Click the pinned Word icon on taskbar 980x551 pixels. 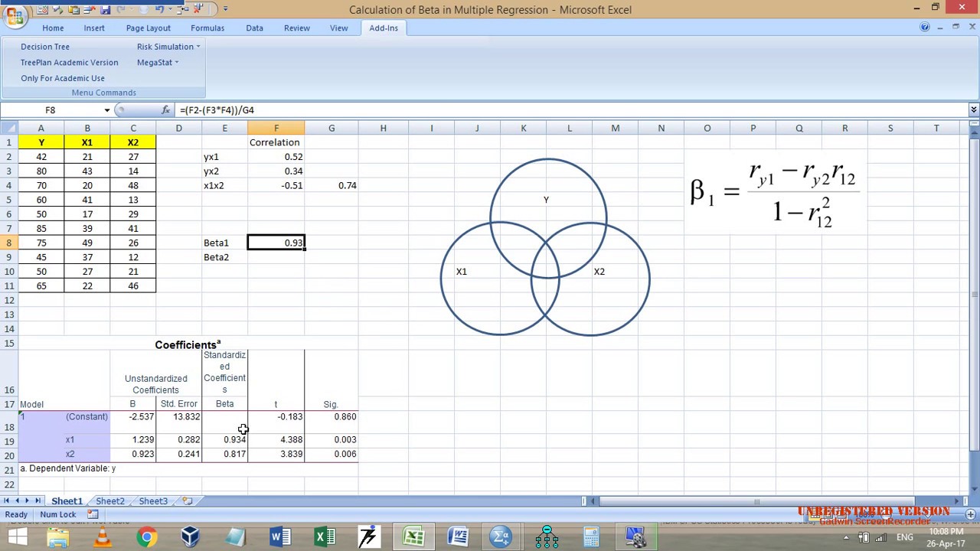point(279,537)
